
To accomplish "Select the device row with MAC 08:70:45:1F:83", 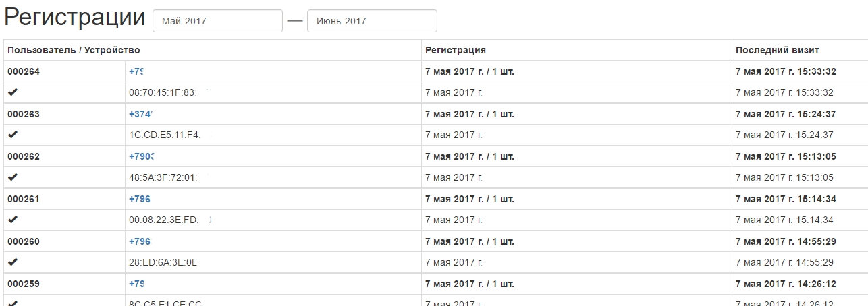I will tap(434, 92).
